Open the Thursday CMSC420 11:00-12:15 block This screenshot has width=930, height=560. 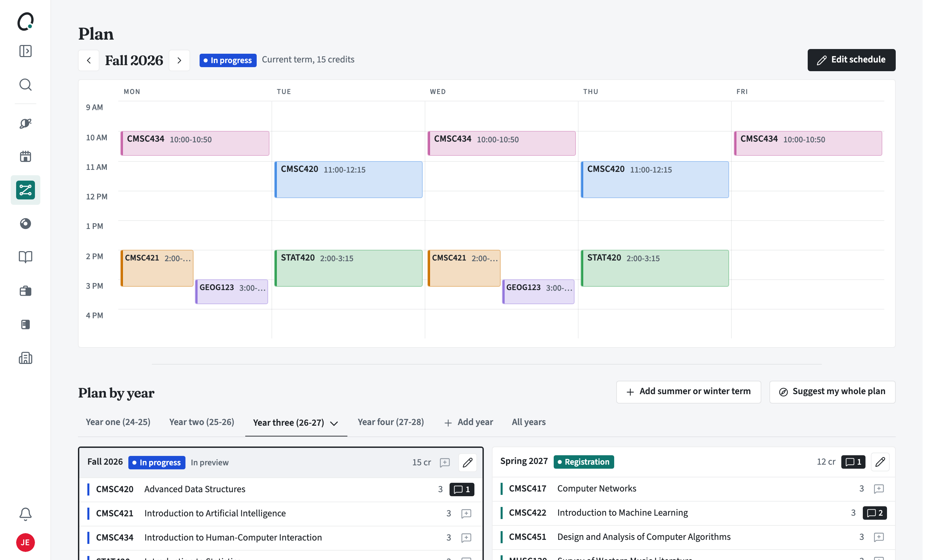tap(654, 180)
